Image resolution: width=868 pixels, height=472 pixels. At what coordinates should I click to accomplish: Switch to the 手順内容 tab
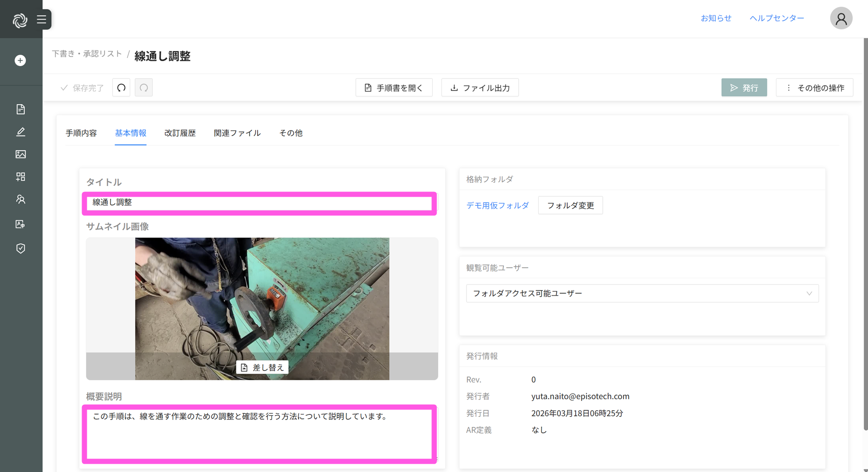(81, 133)
